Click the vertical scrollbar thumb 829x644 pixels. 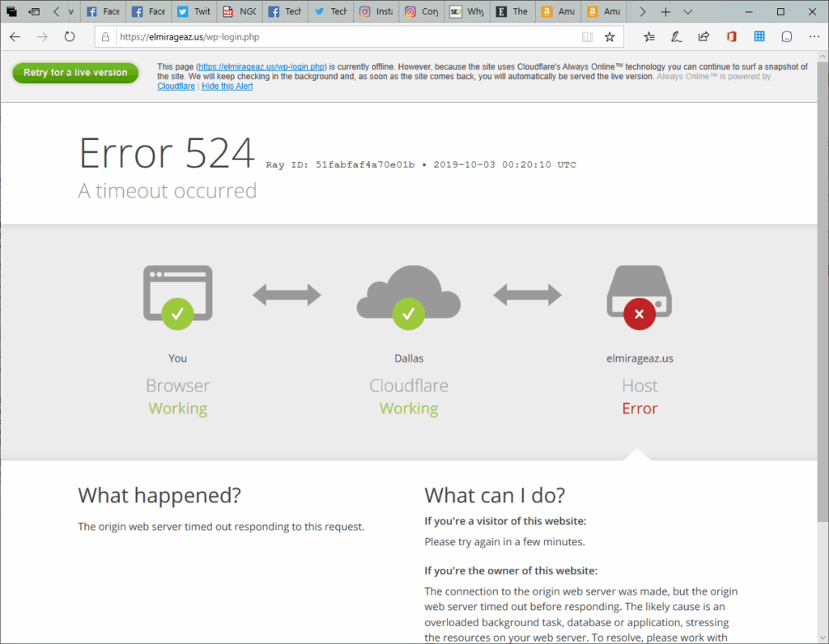pos(823,290)
